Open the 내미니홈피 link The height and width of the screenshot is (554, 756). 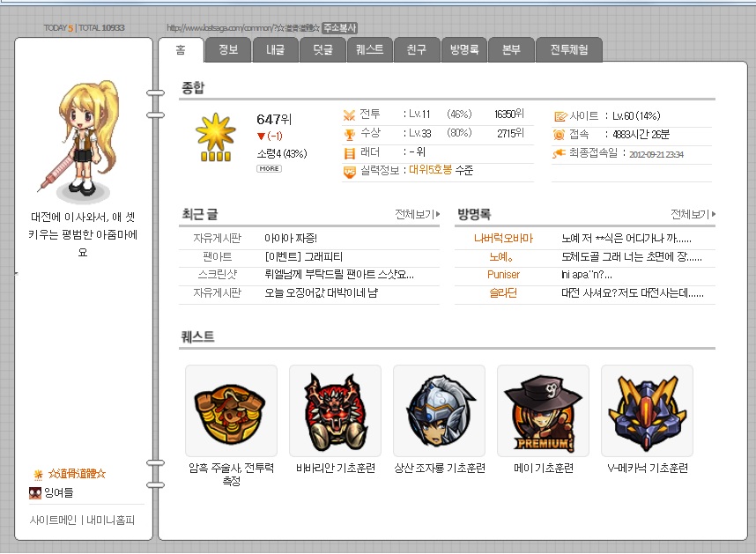[x=110, y=520]
